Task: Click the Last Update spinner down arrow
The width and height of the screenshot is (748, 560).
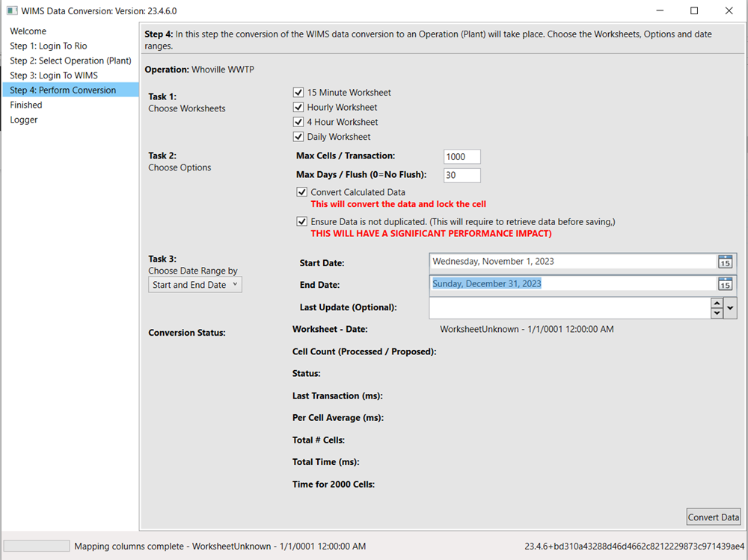Action: [x=717, y=313]
